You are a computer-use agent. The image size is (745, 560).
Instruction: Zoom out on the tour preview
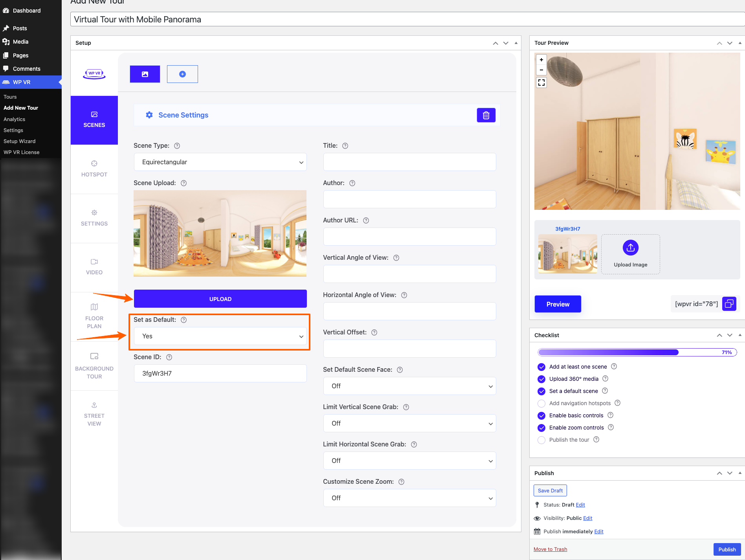pyautogui.click(x=541, y=70)
